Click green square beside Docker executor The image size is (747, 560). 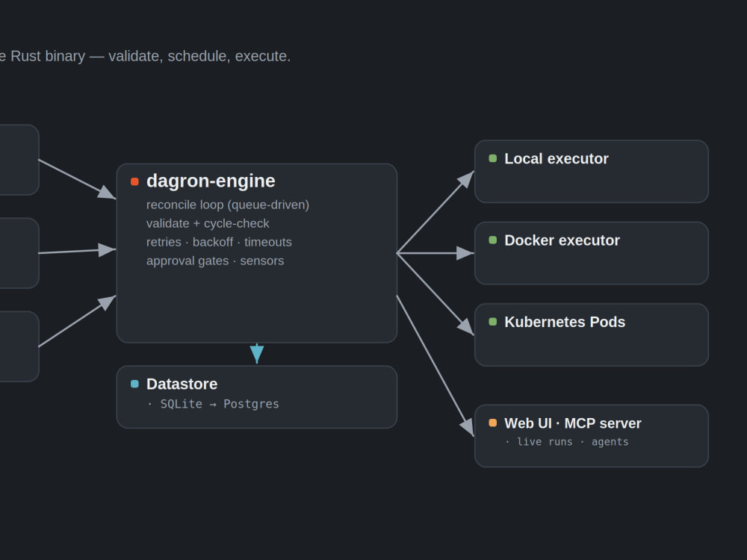tap(493, 240)
